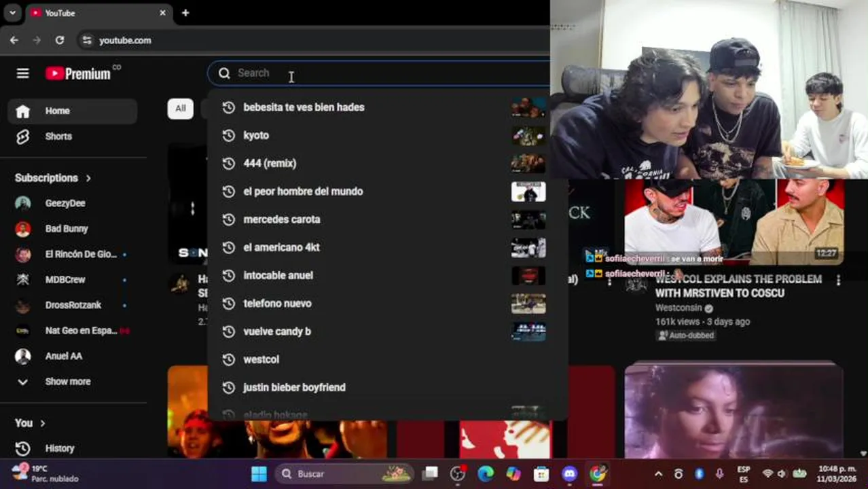This screenshot has width=868, height=489.
Task: Expand the You section chevron
Action: tap(43, 423)
